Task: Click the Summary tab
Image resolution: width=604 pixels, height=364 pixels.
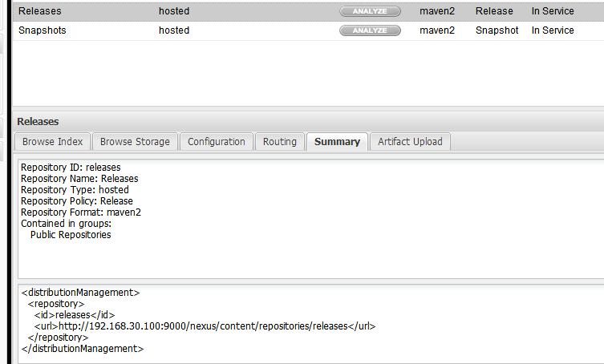Action: [x=337, y=142]
